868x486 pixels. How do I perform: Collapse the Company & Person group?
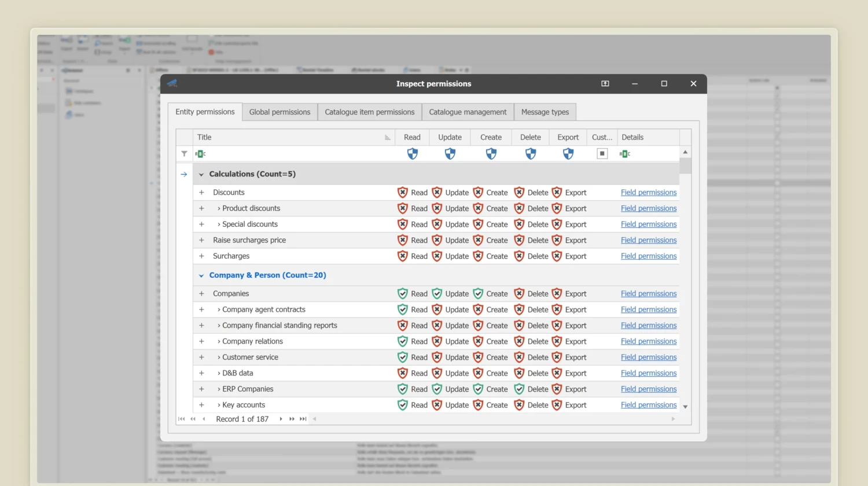pos(201,275)
